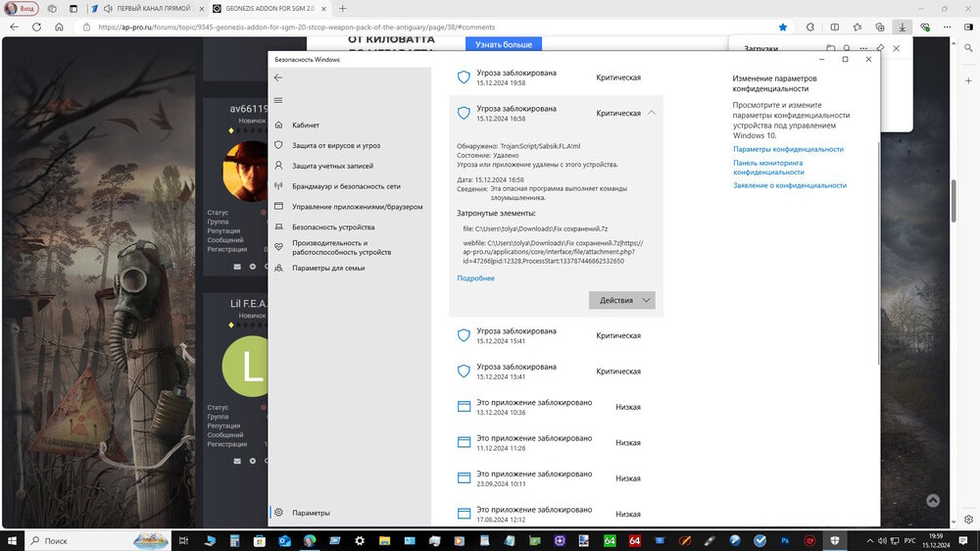
Task: Click browser Back arrow
Action: pos(15,26)
